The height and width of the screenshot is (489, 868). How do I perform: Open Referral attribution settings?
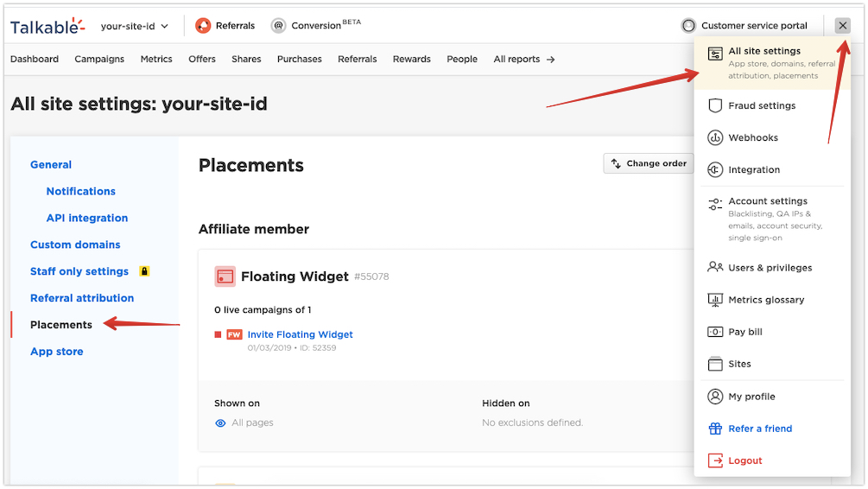tap(82, 298)
